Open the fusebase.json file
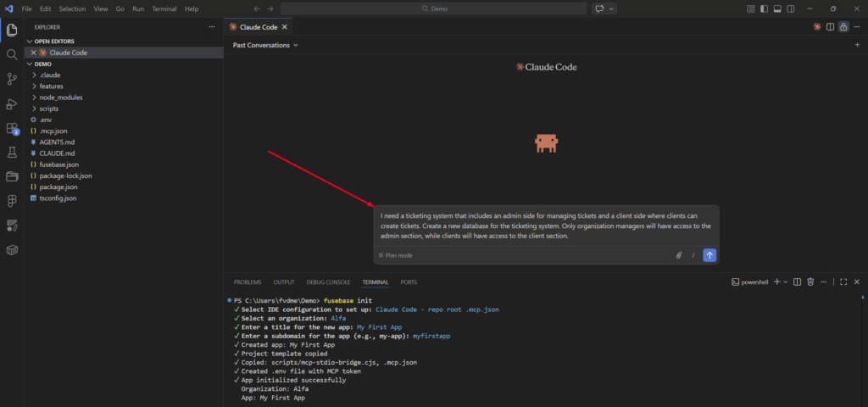Screen dimensions: 868x407 click(x=59, y=164)
